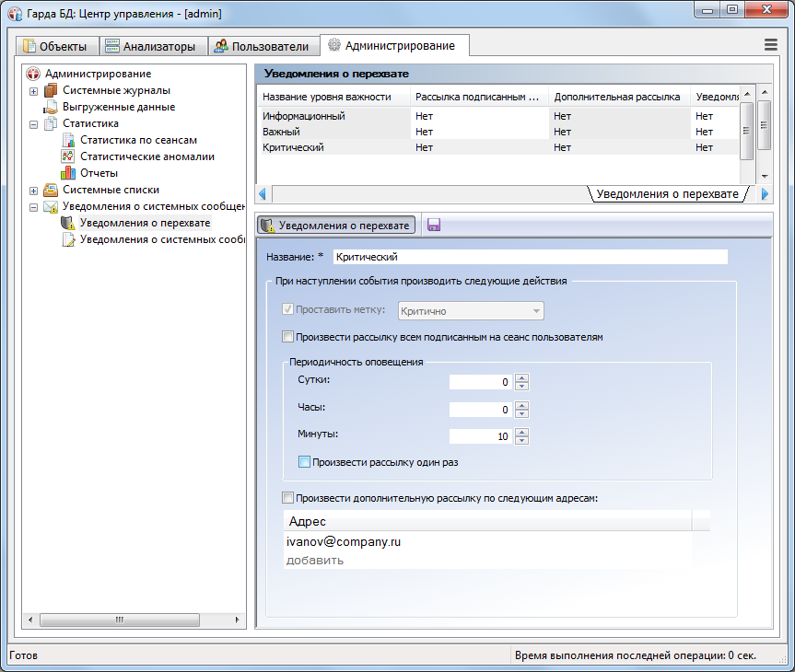
Task: Select the Информационный table row
Action: click(499, 116)
